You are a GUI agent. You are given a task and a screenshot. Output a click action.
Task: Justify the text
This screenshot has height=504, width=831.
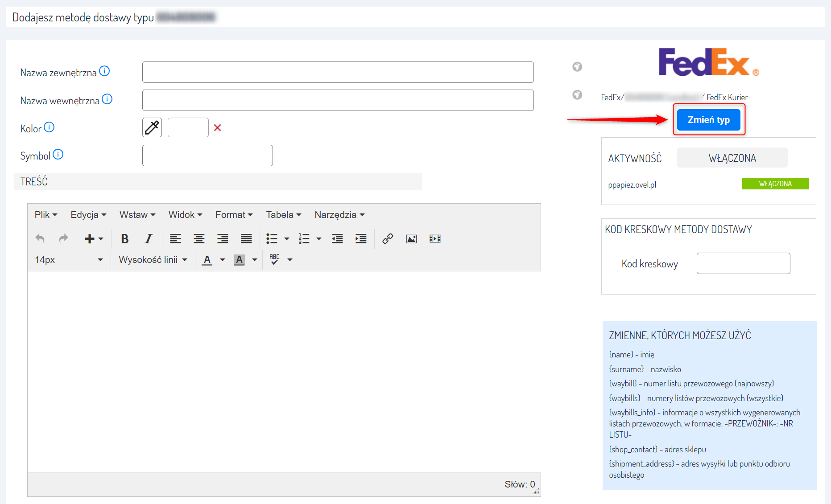(246, 239)
